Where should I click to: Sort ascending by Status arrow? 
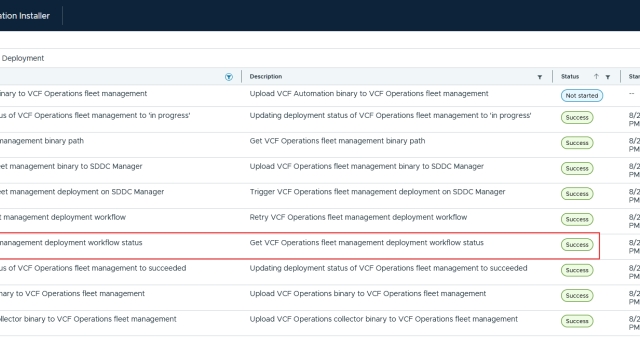pyautogui.click(x=596, y=76)
